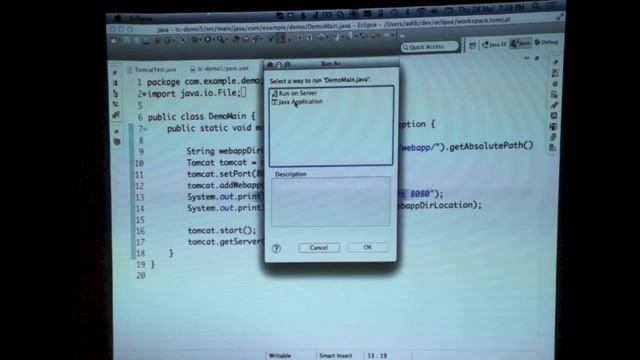Click the Description box in Run As

coord(331,201)
